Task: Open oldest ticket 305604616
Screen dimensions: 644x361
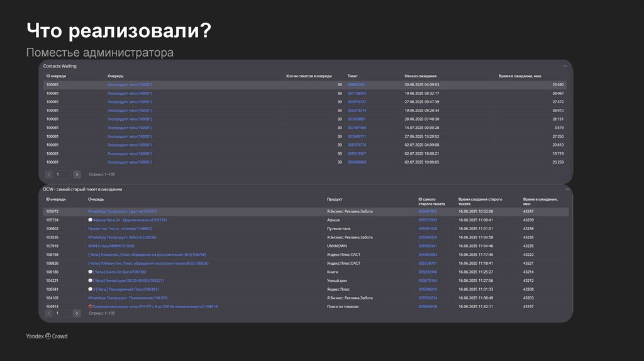Action: pyautogui.click(x=428, y=306)
